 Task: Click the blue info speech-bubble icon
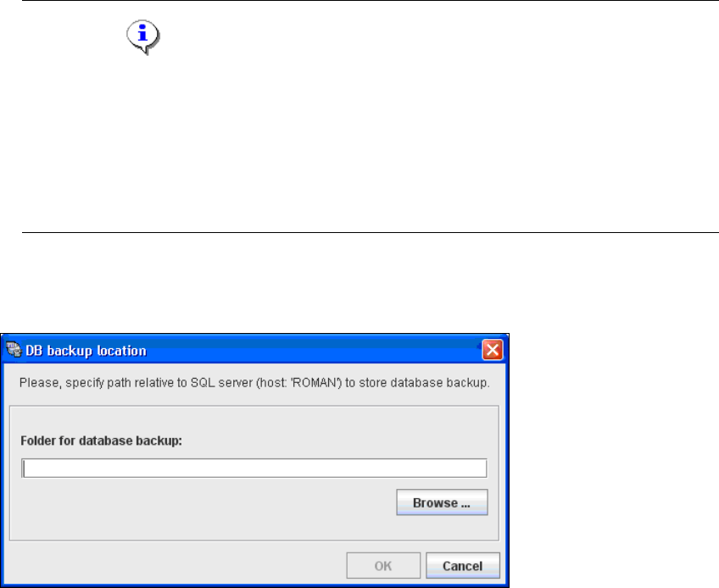(x=143, y=36)
